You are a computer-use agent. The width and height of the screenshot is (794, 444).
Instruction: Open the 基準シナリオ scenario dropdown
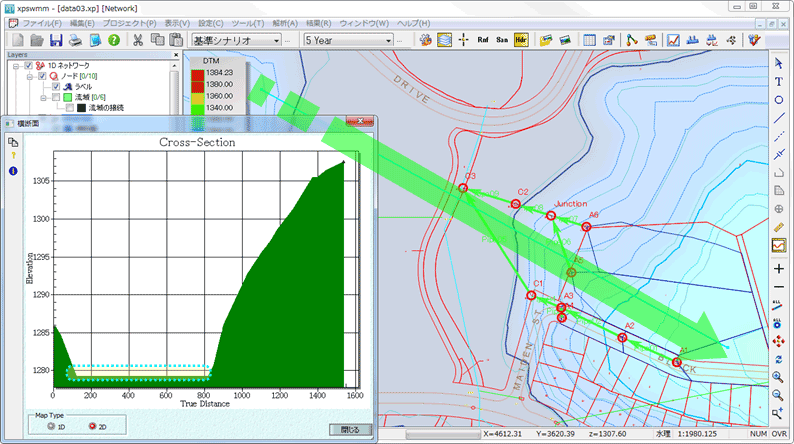tap(236, 40)
